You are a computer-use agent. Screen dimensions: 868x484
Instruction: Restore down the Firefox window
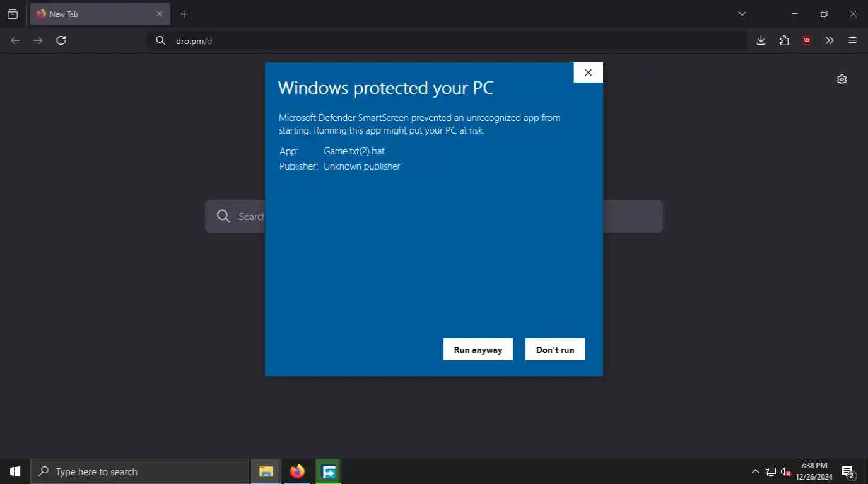pyautogui.click(x=824, y=14)
